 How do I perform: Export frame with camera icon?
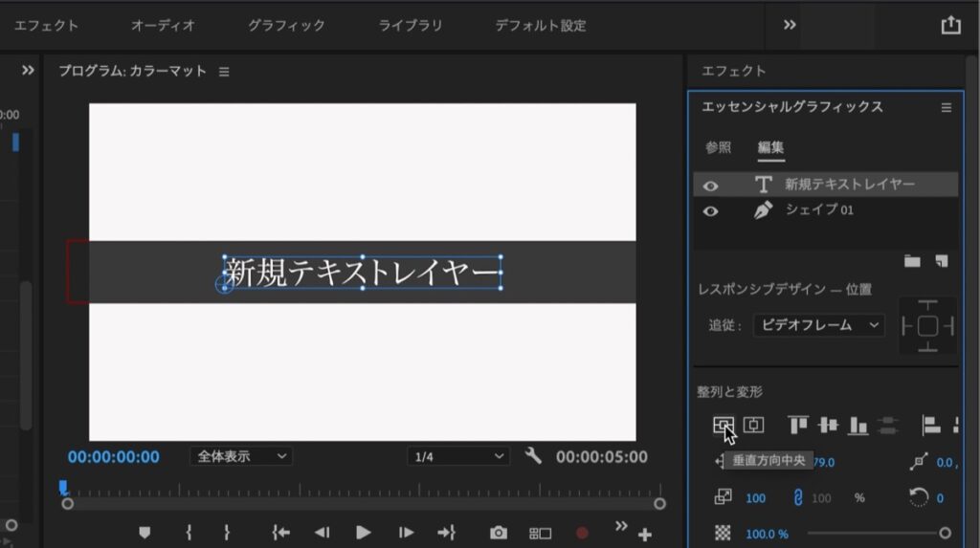point(498,533)
